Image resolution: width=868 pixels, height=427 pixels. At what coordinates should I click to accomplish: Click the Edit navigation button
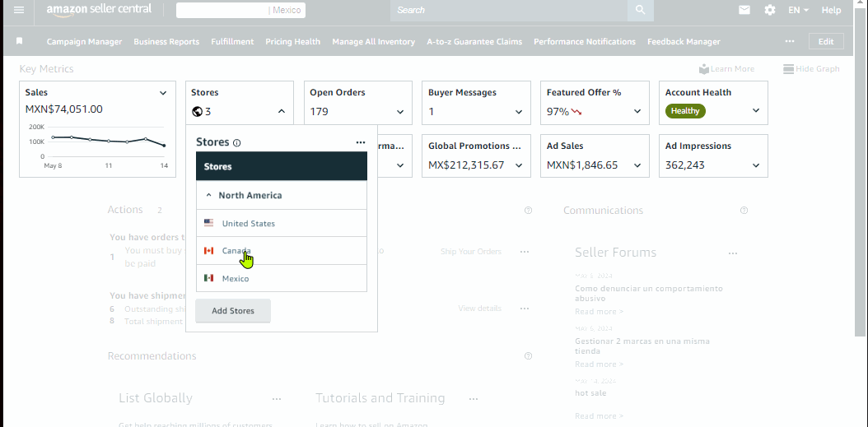(x=826, y=41)
